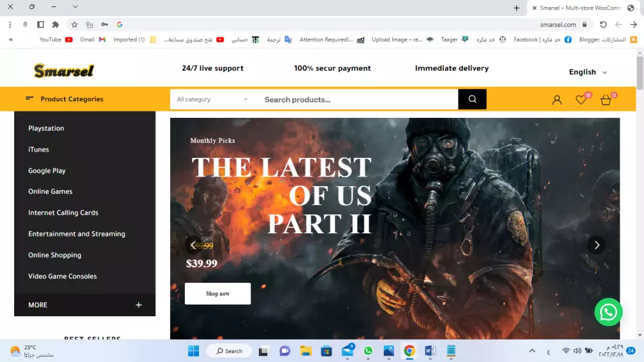The height and width of the screenshot is (362, 644).
Task: Open the Attention Required bookmark
Action: click(332, 40)
